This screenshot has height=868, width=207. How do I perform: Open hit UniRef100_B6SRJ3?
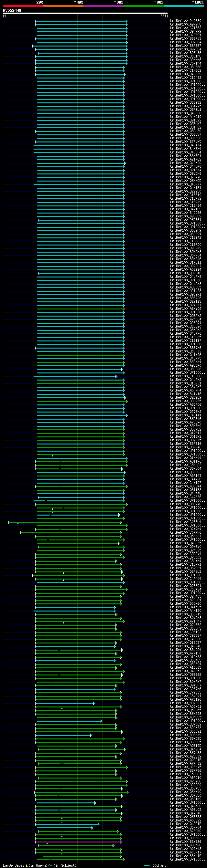coord(186,38)
